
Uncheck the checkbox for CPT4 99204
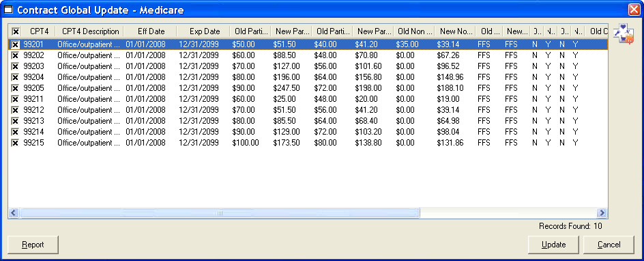tap(15, 77)
